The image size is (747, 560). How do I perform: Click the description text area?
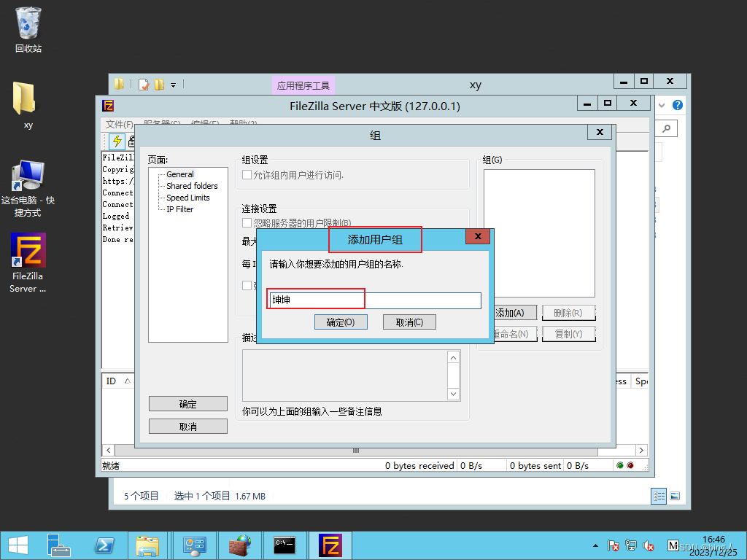pyautogui.click(x=345, y=376)
